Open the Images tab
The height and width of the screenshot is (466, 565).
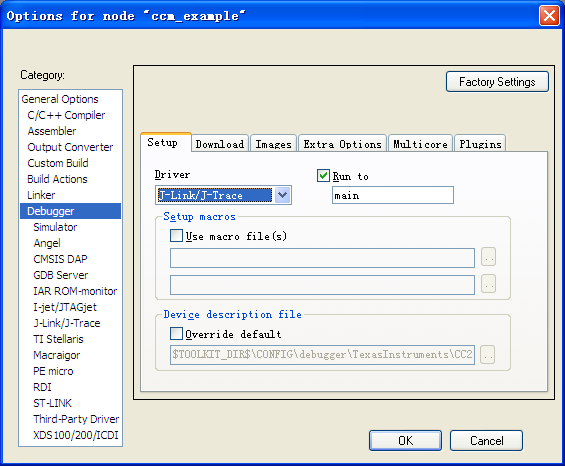coord(273,144)
